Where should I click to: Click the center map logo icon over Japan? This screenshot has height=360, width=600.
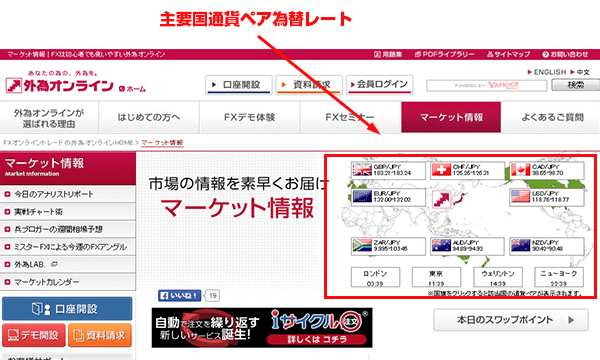coord(442,199)
